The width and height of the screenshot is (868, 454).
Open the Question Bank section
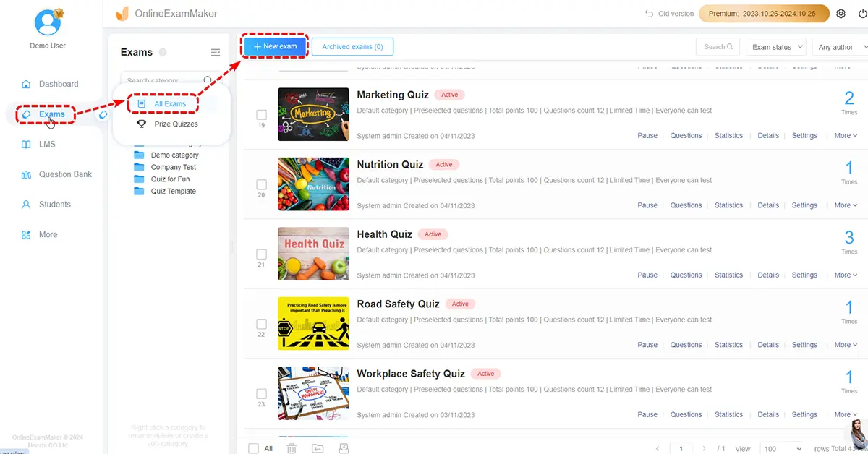point(65,174)
